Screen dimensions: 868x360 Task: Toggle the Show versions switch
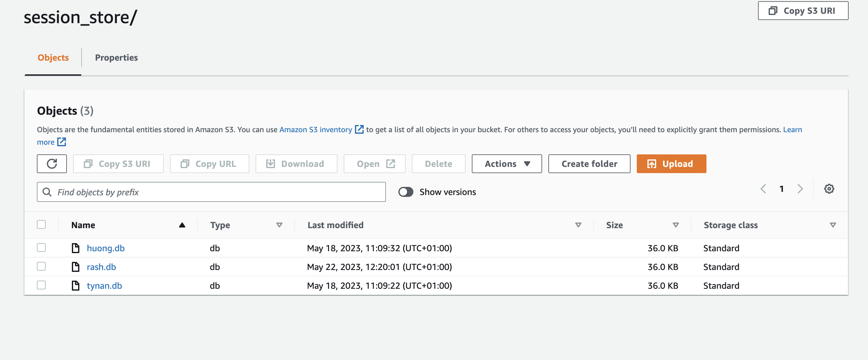[x=405, y=192]
